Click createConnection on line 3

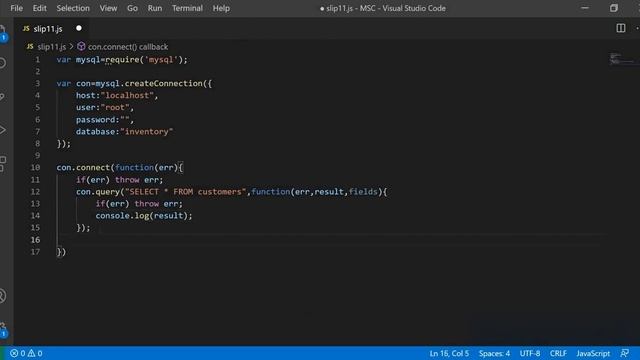coord(164,83)
